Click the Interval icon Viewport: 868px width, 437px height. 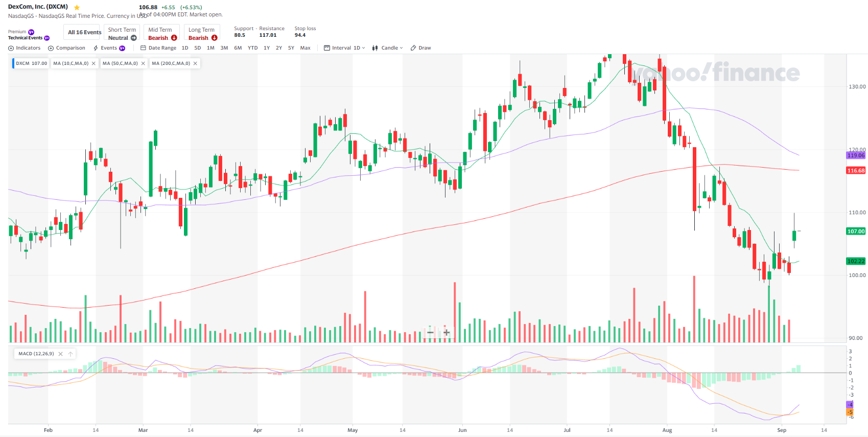point(327,48)
